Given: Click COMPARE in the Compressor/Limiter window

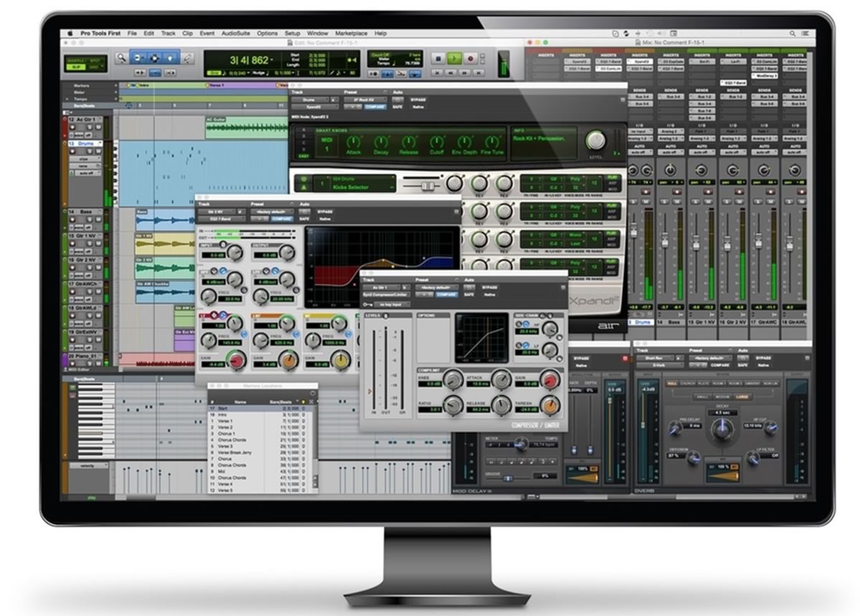Looking at the screenshot, I should point(446,294).
